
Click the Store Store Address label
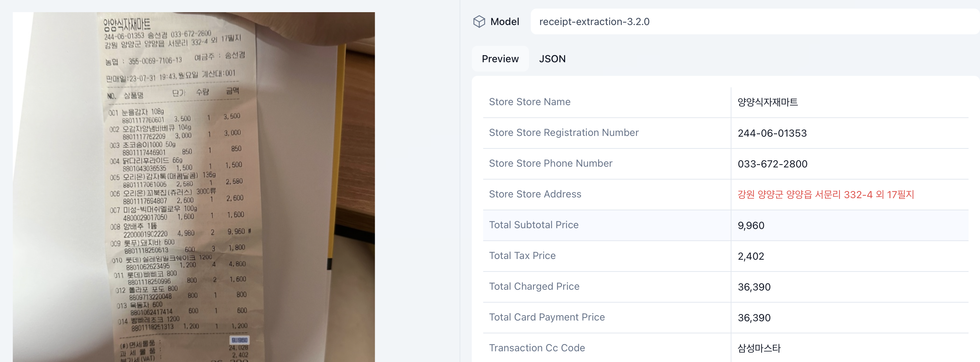(x=534, y=195)
